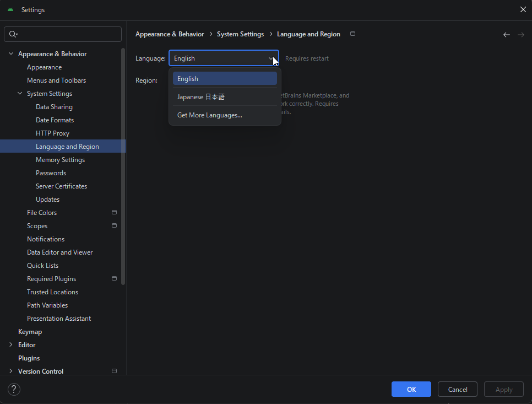Click the project-level icon beside Version Control
Image resolution: width=532 pixels, height=404 pixels.
tap(114, 371)
